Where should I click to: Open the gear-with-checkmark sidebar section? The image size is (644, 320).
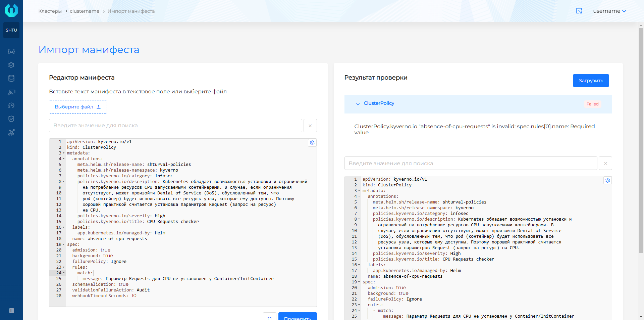click(11, 65)
